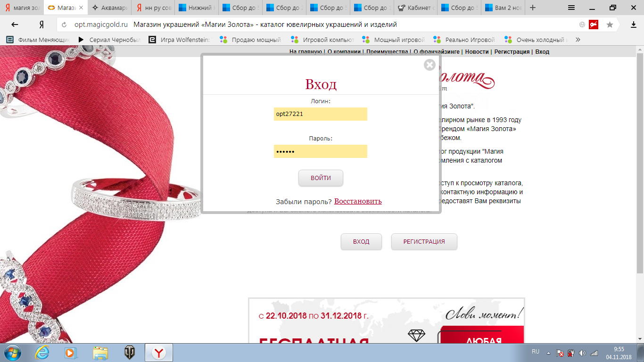Switch to the Кабинет tab
The image size is (644, 362).
click(416, 8)
